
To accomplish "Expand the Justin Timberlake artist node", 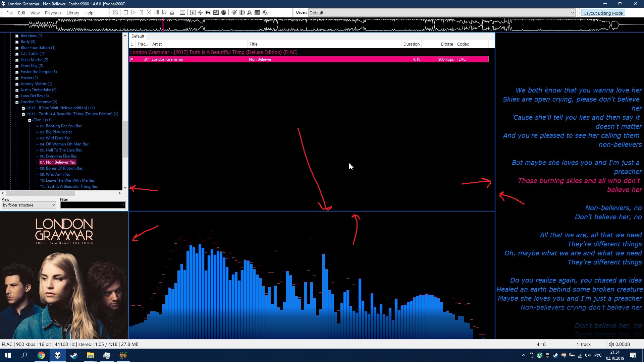I will 17,90.
